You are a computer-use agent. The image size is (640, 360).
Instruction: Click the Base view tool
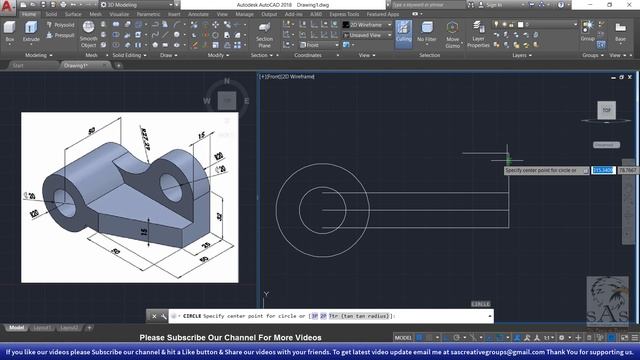pos(620,32)
